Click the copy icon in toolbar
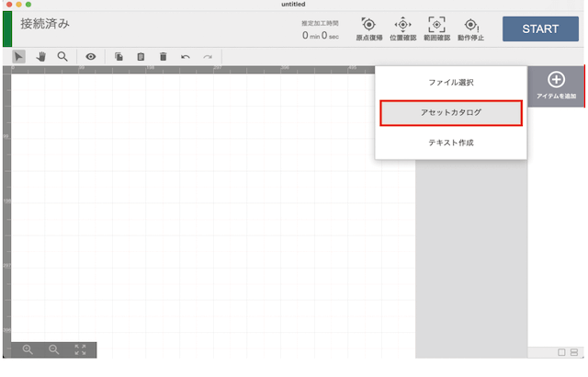 [119, 57]
